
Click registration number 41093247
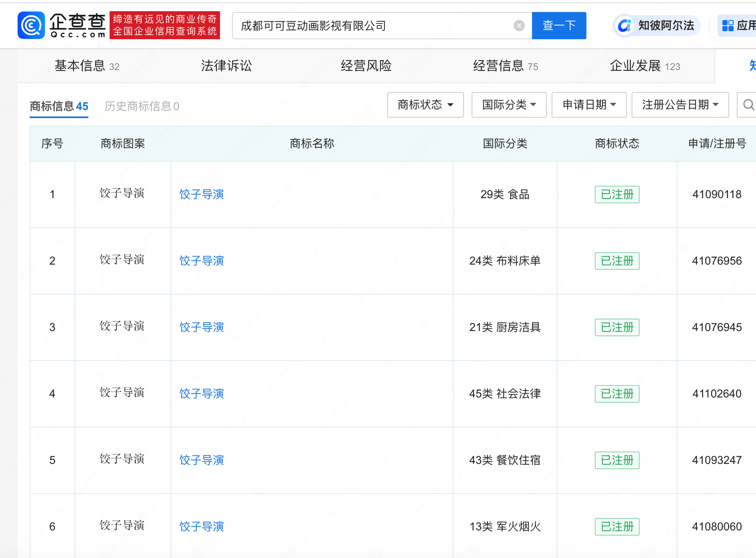(717, 460)
